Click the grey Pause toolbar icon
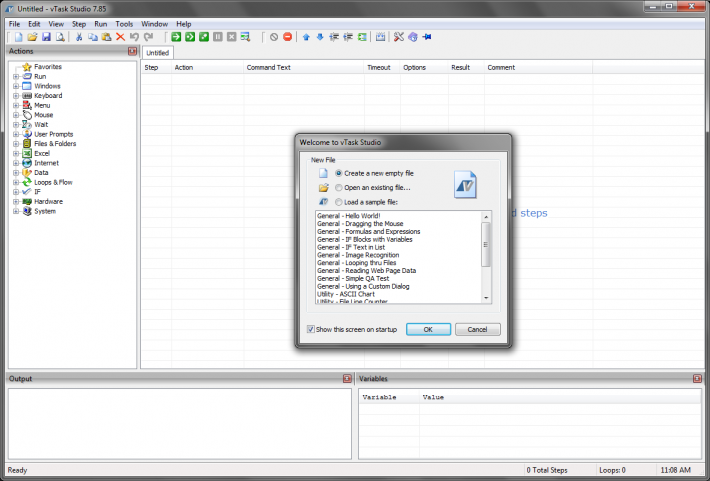Image resolution: width=710 pixels, height=481 pixels. point(218,37)
